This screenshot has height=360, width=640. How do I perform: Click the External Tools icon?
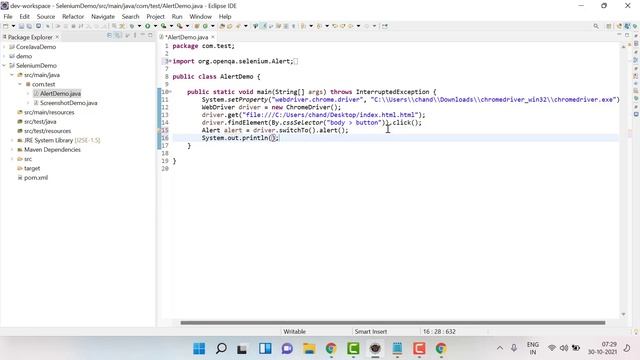(180, 26)
